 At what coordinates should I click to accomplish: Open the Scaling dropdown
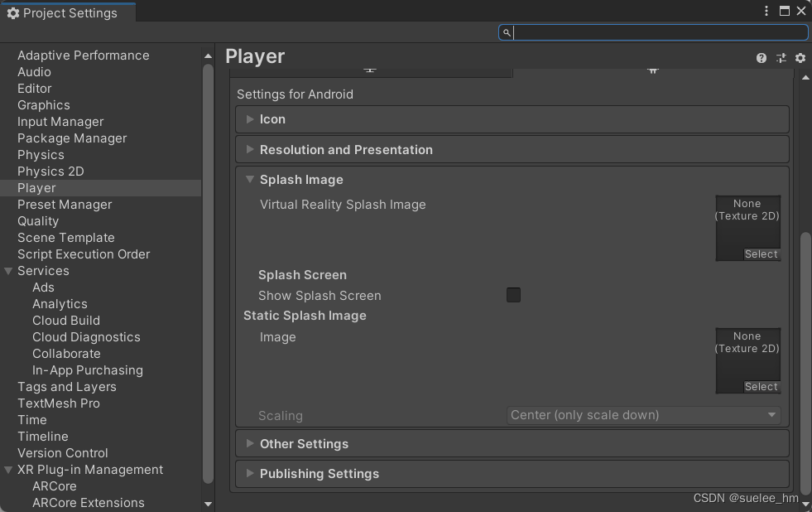644,415
